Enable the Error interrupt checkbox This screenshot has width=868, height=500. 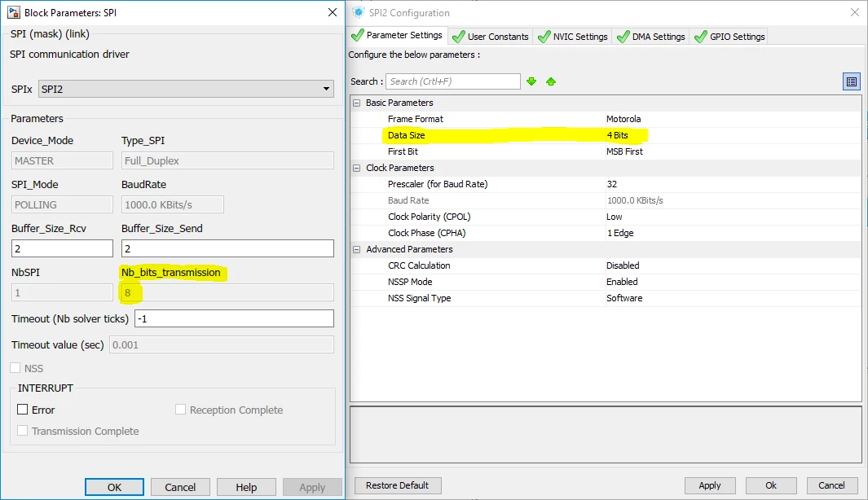[23, 410]
